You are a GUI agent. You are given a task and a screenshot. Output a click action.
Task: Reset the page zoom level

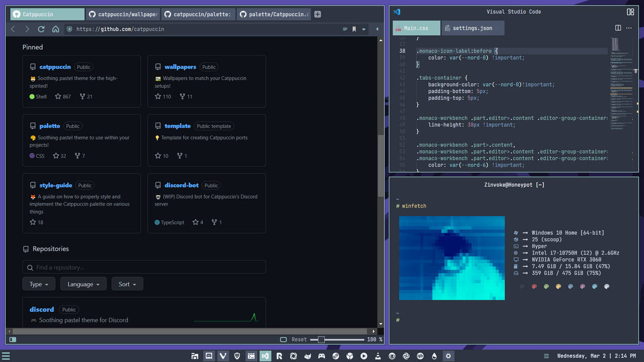point(299,339)
